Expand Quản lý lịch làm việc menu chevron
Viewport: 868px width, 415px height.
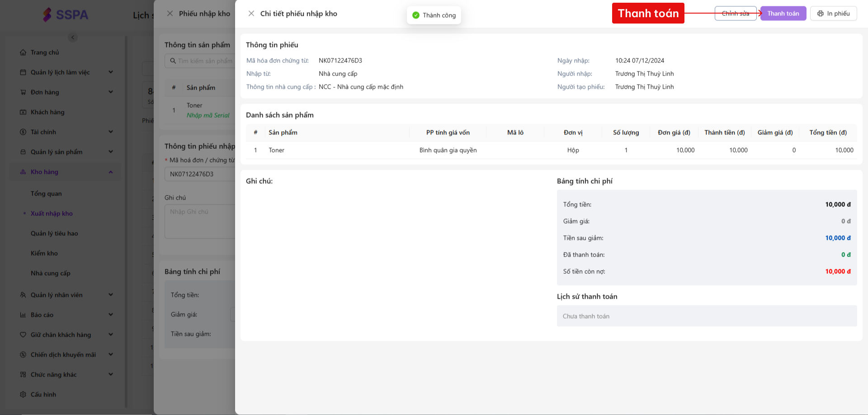click(111, 72)
